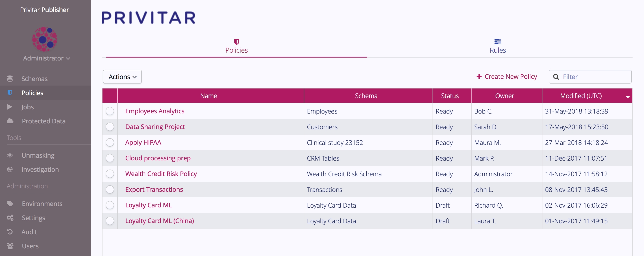
Task: Select the Wealth Credit Risk Policy radio button
Action: click(110, 174)
